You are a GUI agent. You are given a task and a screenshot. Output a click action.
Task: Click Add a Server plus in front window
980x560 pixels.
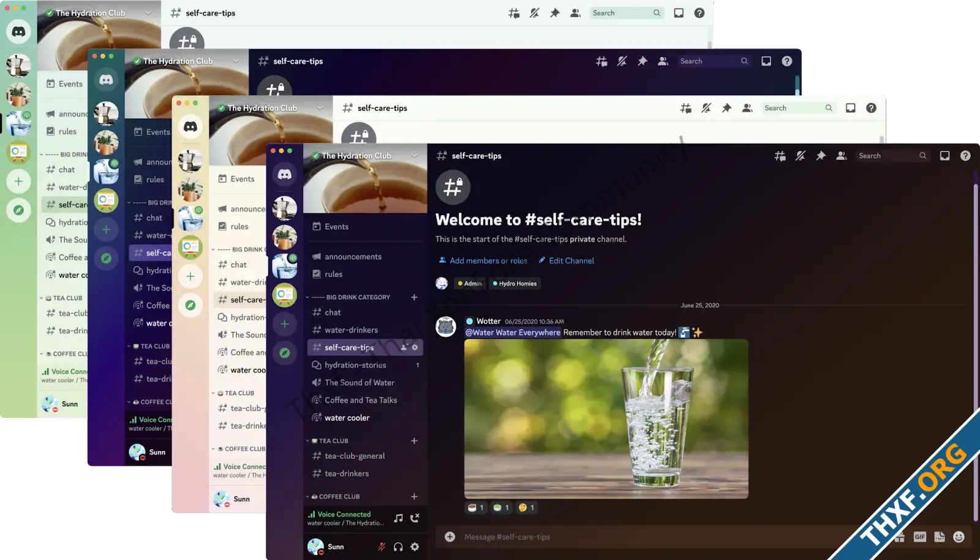(x=285, y=324)
